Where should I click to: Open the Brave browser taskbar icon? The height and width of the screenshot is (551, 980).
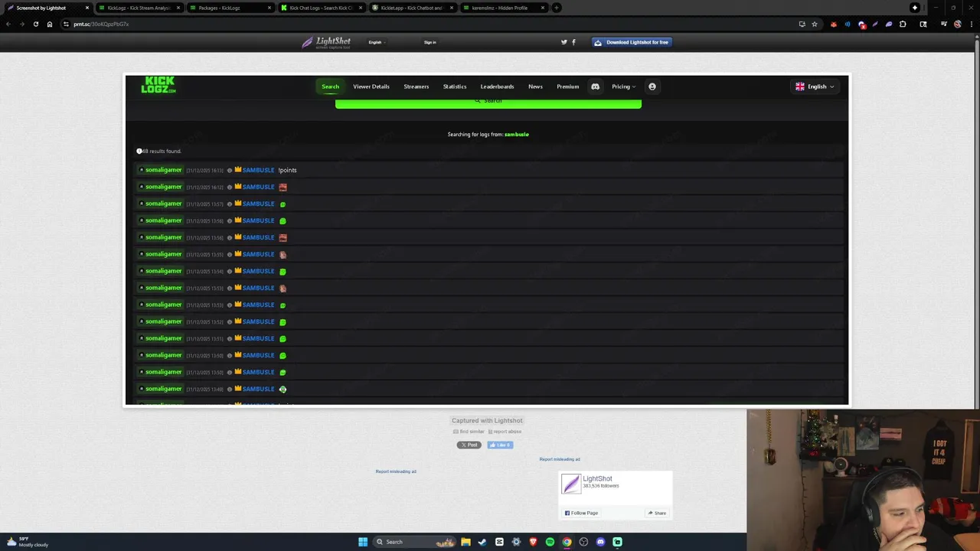pyautogui.click(x=533, y=542)
